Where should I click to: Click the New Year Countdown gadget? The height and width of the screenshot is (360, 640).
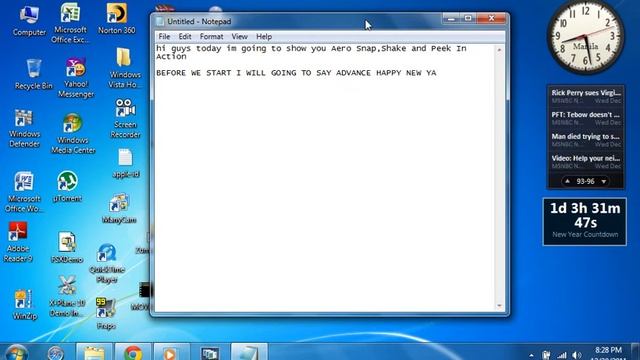click(x=585, y=222)
